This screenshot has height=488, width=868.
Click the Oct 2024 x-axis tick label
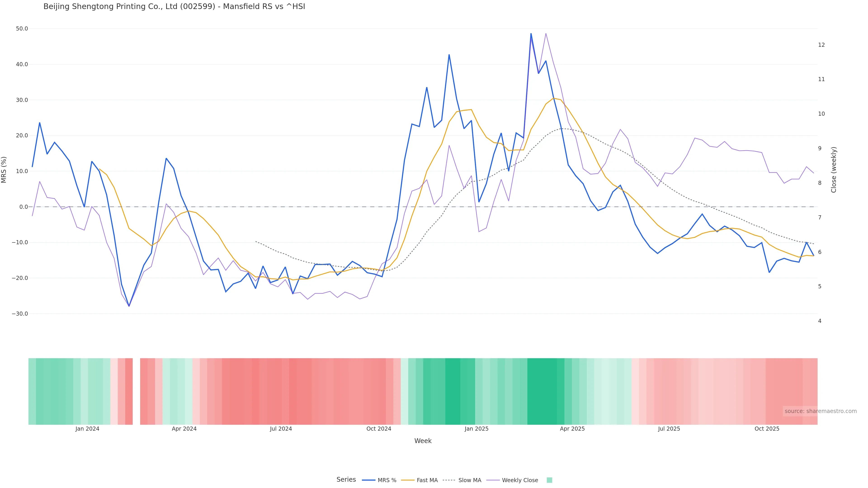(379, 429)
